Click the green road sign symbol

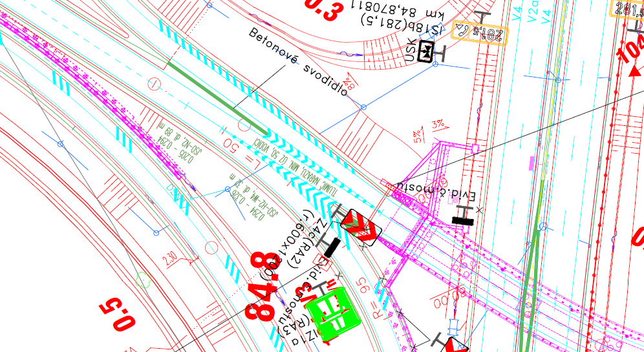click(x=332, y=311)
